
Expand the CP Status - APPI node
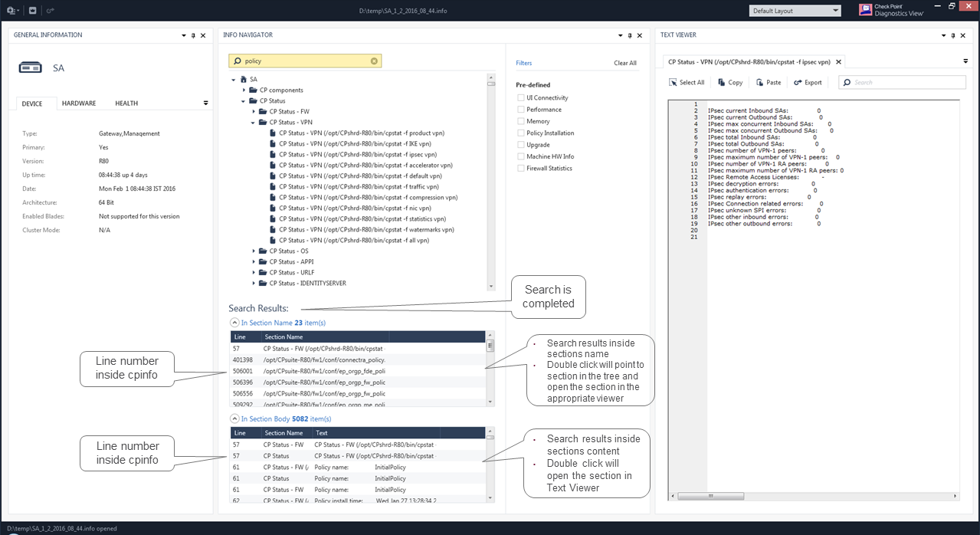coord(254,262)
